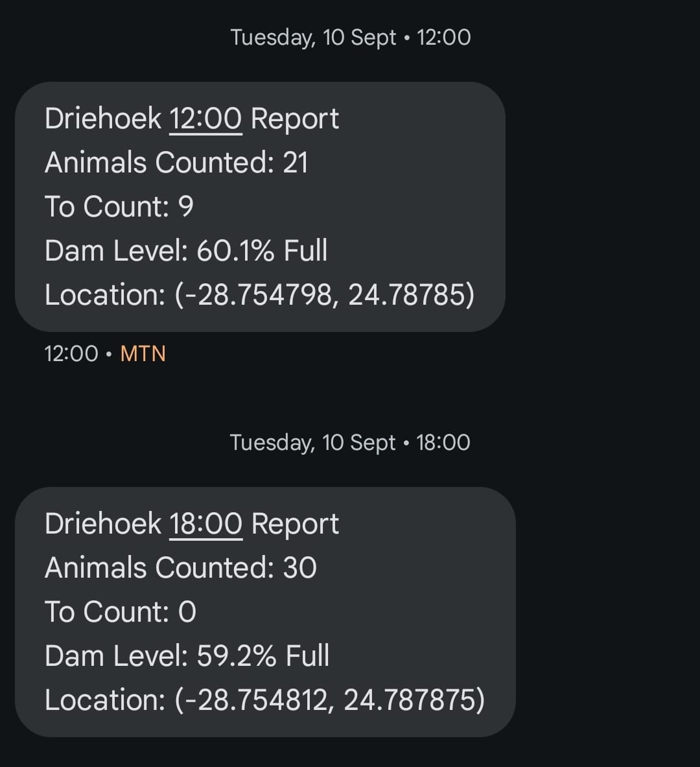Viewport: 700px width, 767px height.
Task: Select the To Count: 9 line
Action: pyautogui.click(x=119, y=207)
